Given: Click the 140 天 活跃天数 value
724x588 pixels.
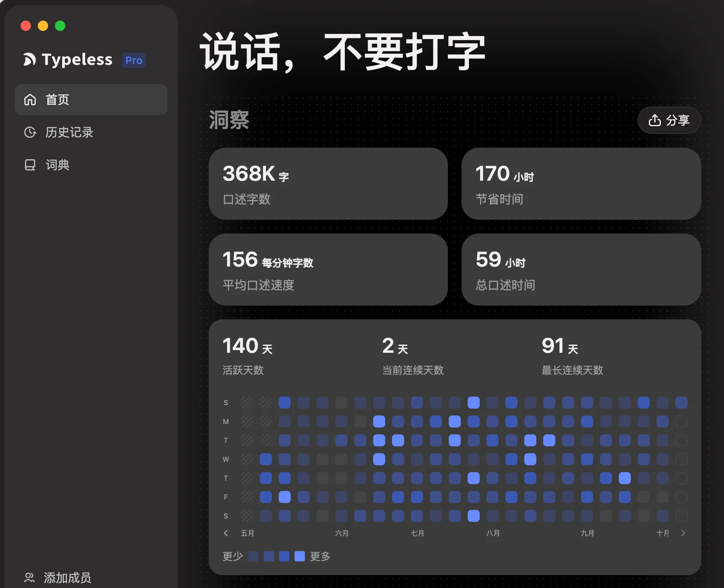Looking at the screenshot, I should coord(248,346).
